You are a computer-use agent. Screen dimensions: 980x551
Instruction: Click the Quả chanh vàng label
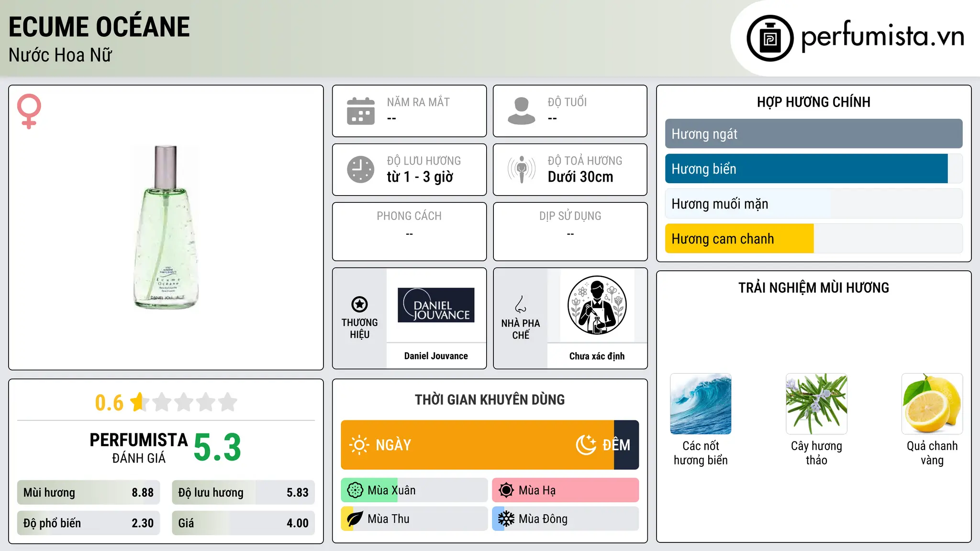932,453
